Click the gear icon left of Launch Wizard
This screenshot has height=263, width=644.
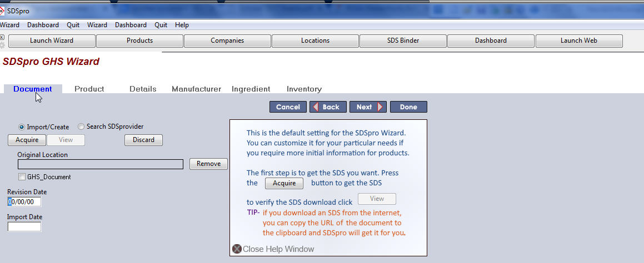2,45
